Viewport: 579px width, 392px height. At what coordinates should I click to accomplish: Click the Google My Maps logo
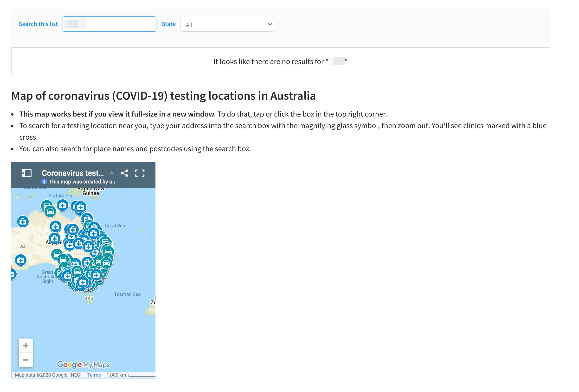83,365
